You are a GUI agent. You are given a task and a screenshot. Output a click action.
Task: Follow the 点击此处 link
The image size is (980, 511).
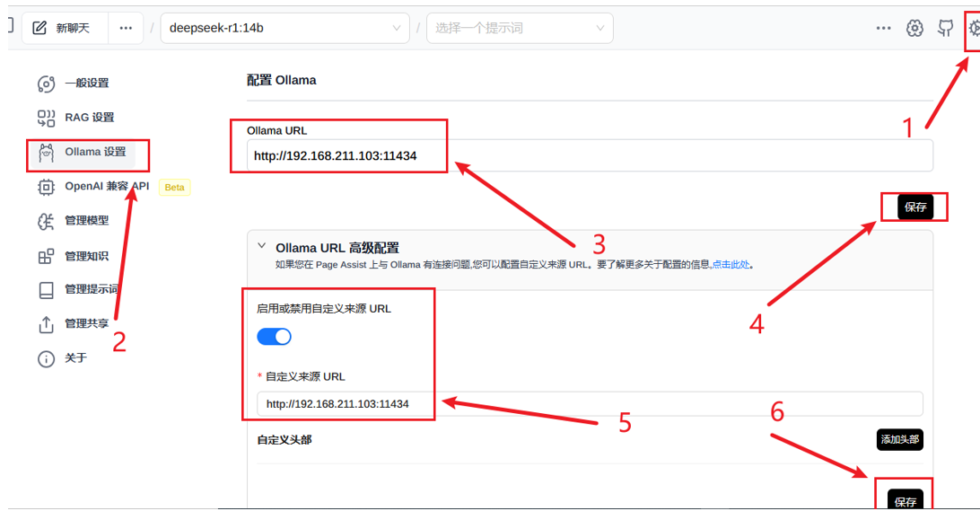[x=731, y=265]
